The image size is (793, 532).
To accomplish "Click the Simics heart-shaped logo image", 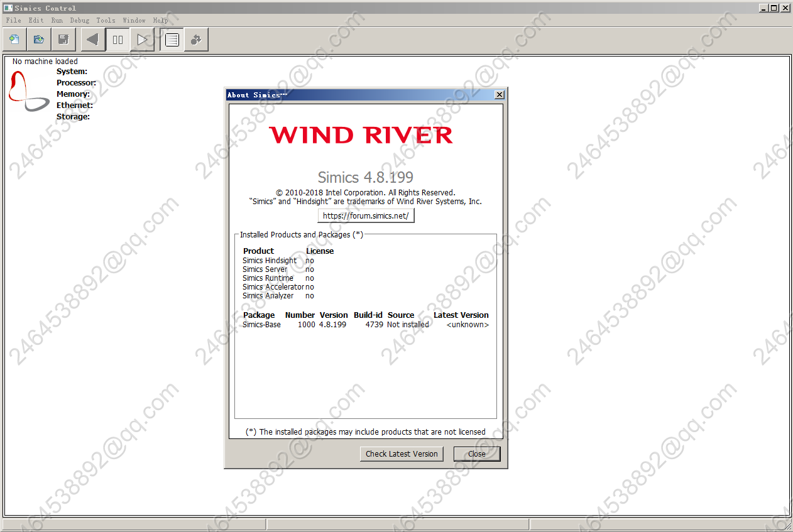I will click(29, 90).
